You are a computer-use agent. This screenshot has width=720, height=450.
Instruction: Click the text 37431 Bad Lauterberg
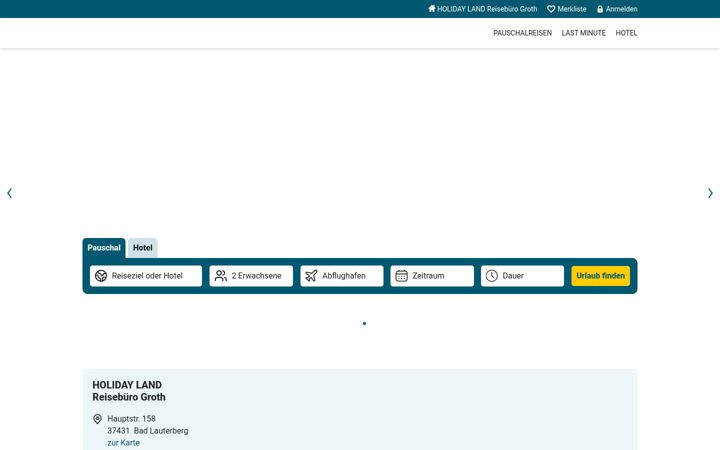(x=148, y=431)
